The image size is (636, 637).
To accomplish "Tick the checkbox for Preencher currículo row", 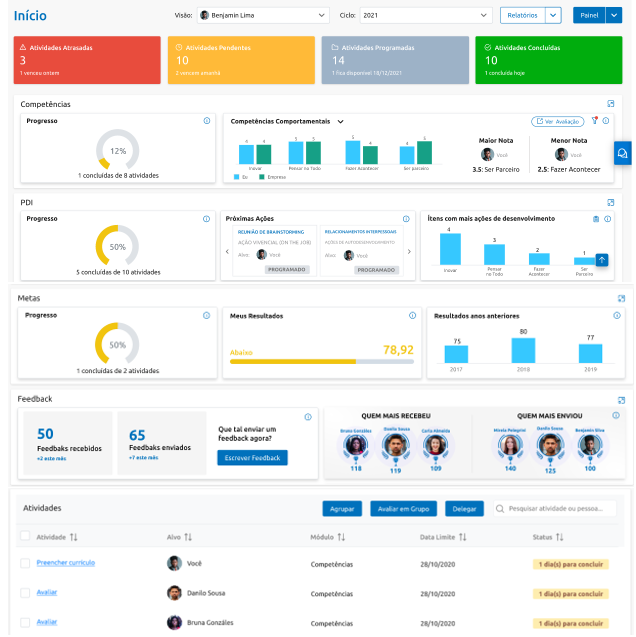I will point(25,563).
